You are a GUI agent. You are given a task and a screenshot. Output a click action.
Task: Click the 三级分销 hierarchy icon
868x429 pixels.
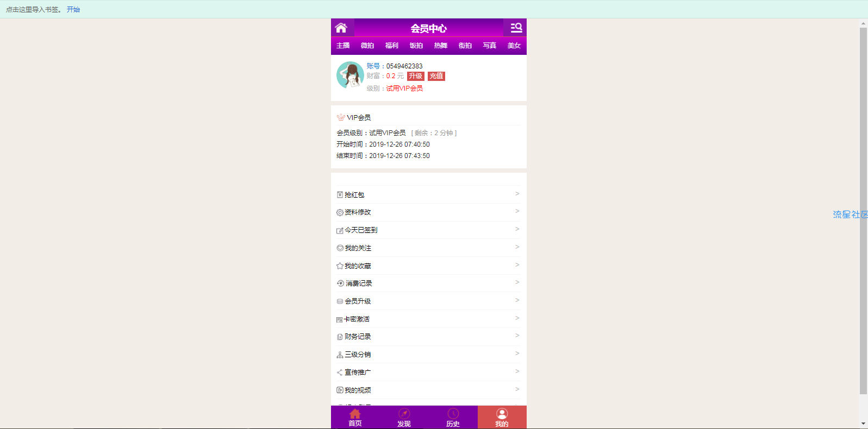(x=340, y=355)
